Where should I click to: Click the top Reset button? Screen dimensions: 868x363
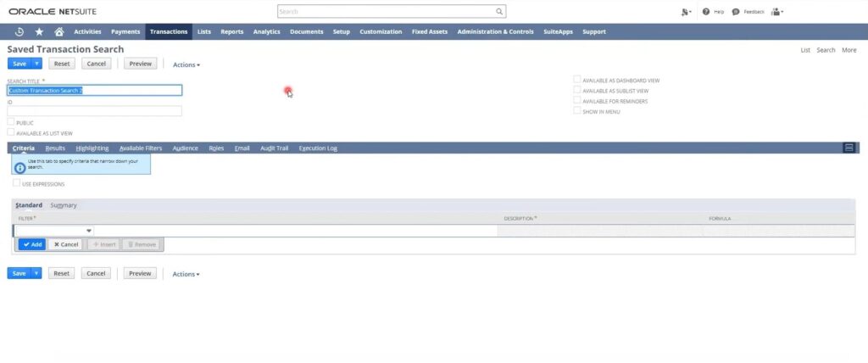[62, 64]
